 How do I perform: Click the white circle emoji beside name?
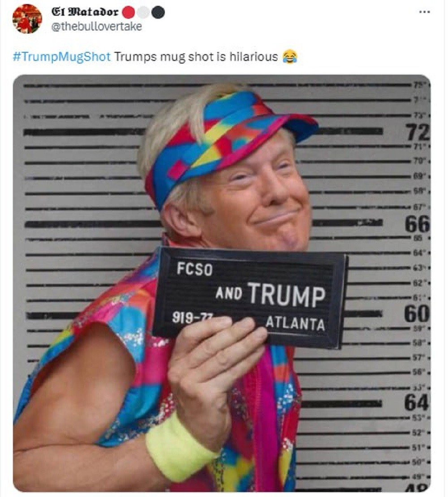[x=143, y=13]
